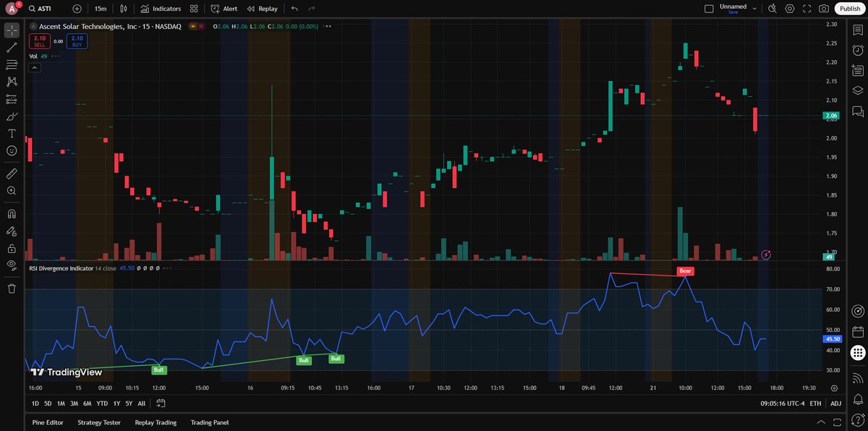Open the object tree layers panel

coord(857,91)
